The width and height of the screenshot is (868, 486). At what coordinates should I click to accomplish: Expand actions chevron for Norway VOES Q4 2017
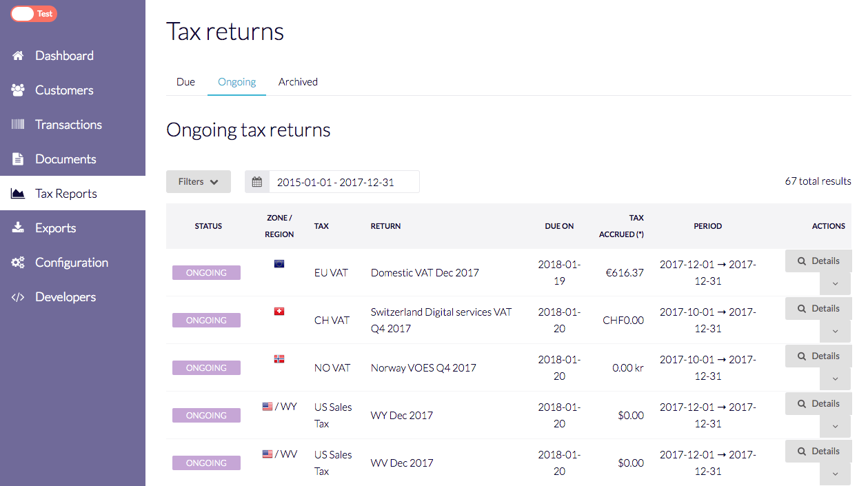pyautogui.click(x=836, y=379)
